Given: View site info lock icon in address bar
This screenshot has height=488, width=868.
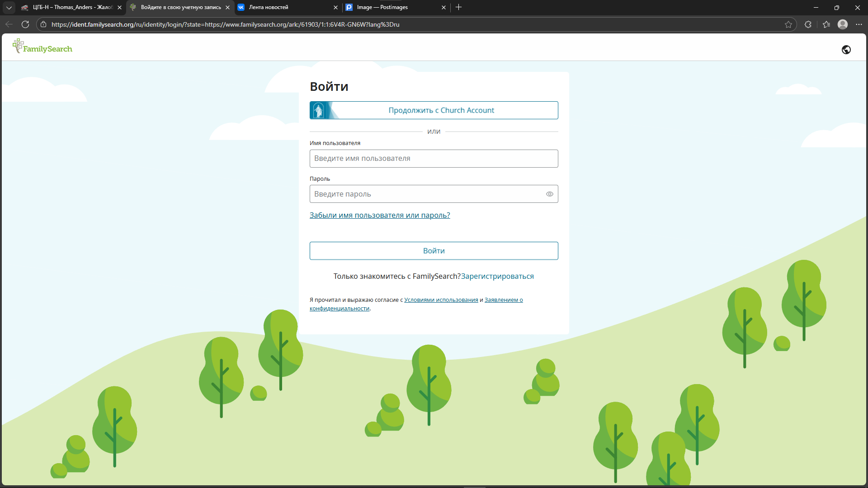Looking at the screenshot, I should coord(43,24).
